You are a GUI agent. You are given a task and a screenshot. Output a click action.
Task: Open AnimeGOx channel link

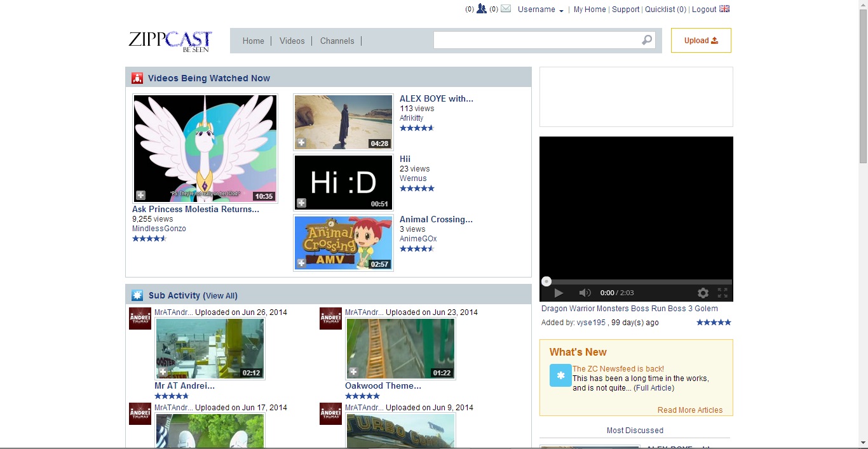pyautogui.click(x=418, y=239)
